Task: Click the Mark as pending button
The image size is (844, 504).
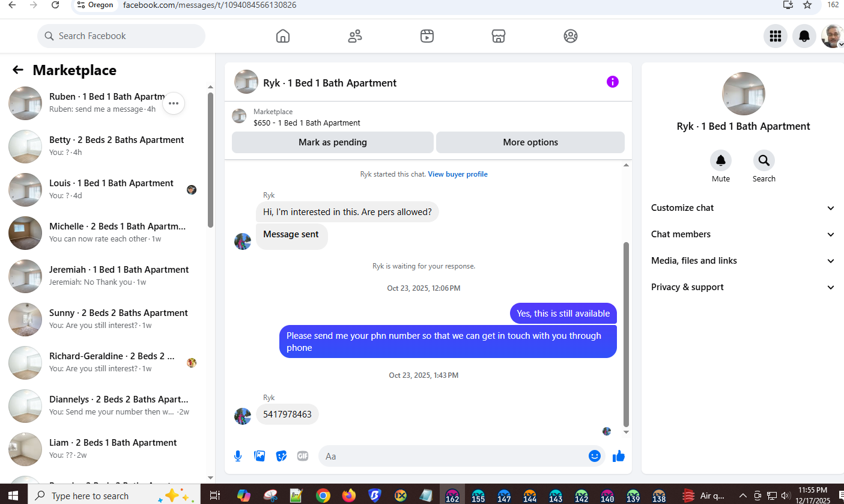Action: [332, 142]
